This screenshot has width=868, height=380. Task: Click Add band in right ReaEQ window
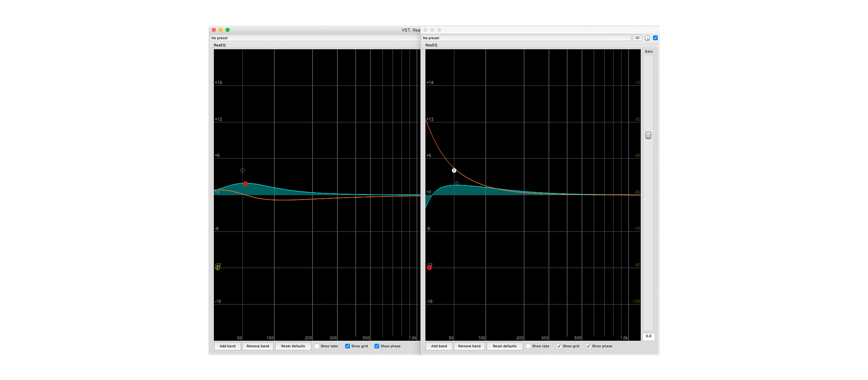point(439,346)
